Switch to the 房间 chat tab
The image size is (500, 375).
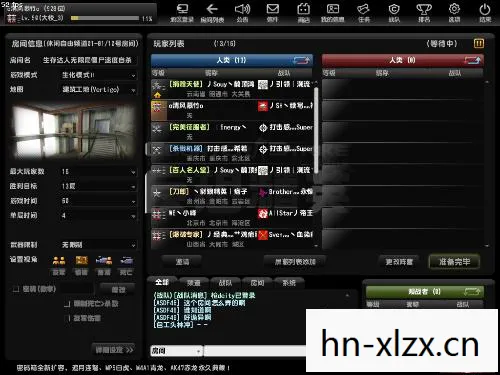pos(257,283)
